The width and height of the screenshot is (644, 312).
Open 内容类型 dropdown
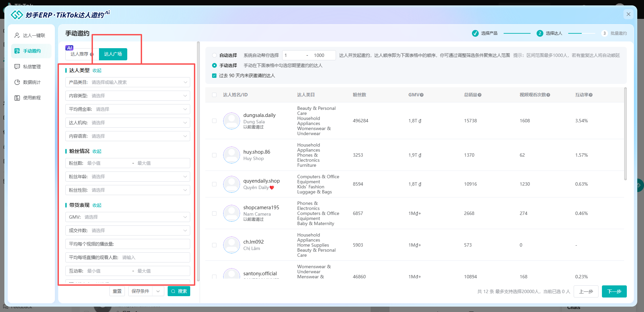(128, 96)
